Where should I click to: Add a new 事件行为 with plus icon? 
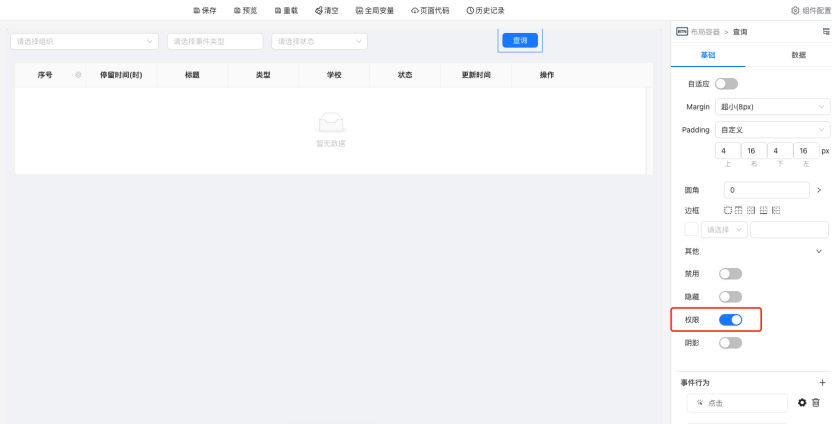click(x=822, y=383)
